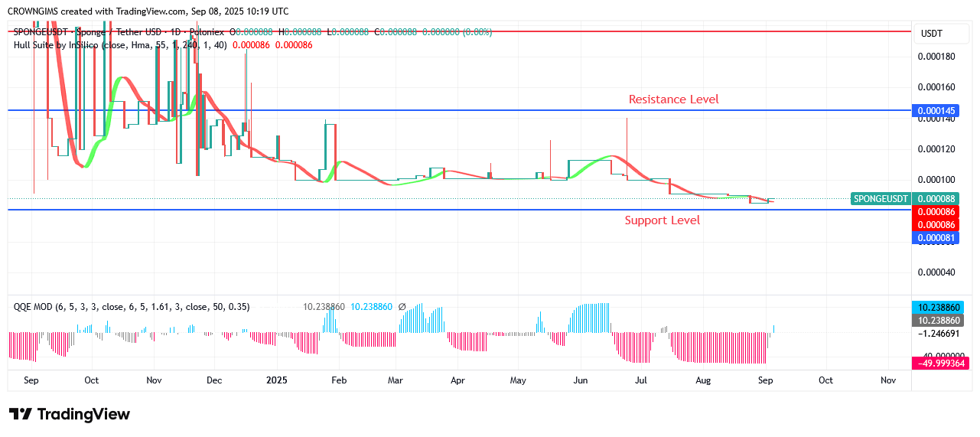
Task: Click the SPONGEUSDT Sponge / Tether USD symbol title
Action: click(119, 32)
